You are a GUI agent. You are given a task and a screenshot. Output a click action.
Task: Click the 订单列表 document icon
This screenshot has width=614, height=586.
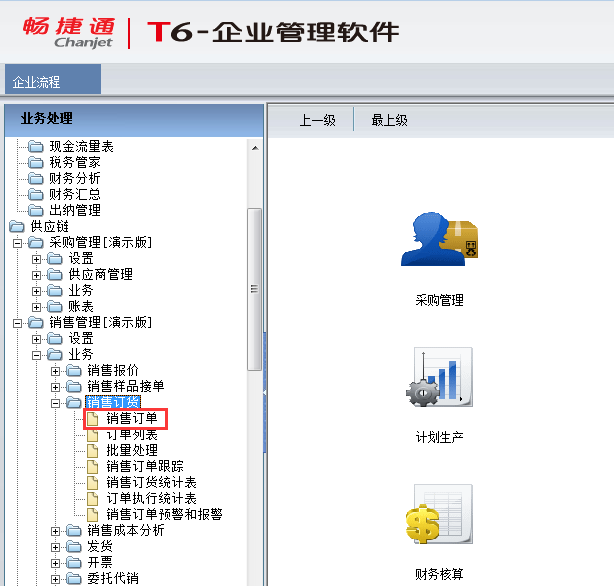click(x=94, y=435)
